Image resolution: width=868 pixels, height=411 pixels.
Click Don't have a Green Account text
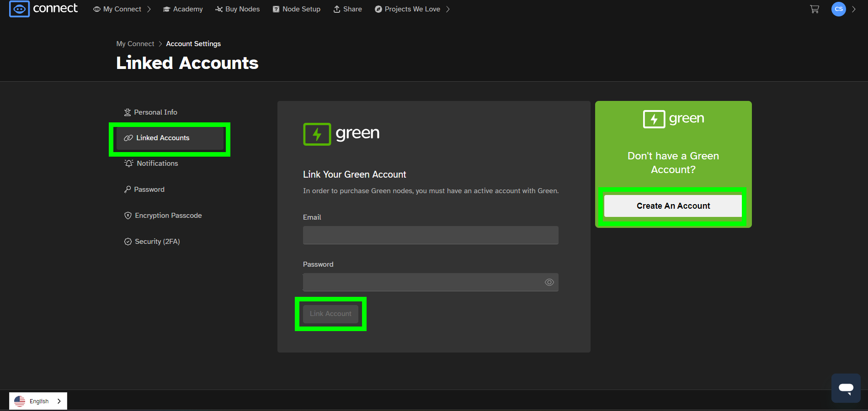point(673,163)
